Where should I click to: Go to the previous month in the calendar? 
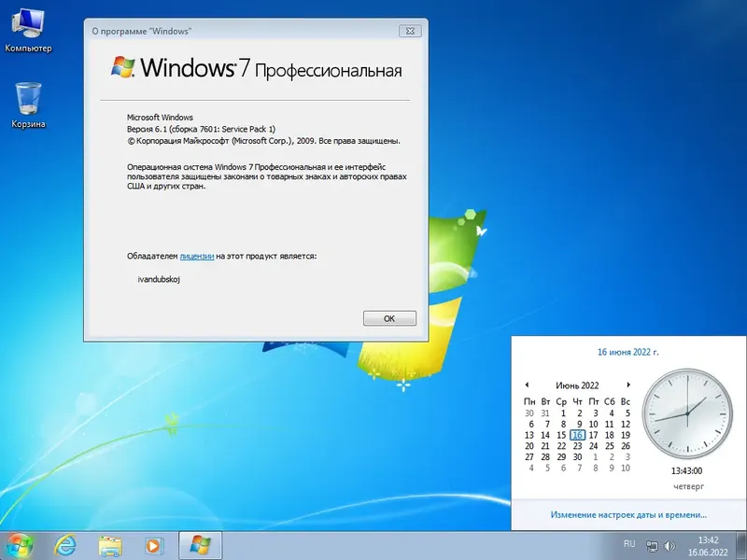click(x=527, y=385)
